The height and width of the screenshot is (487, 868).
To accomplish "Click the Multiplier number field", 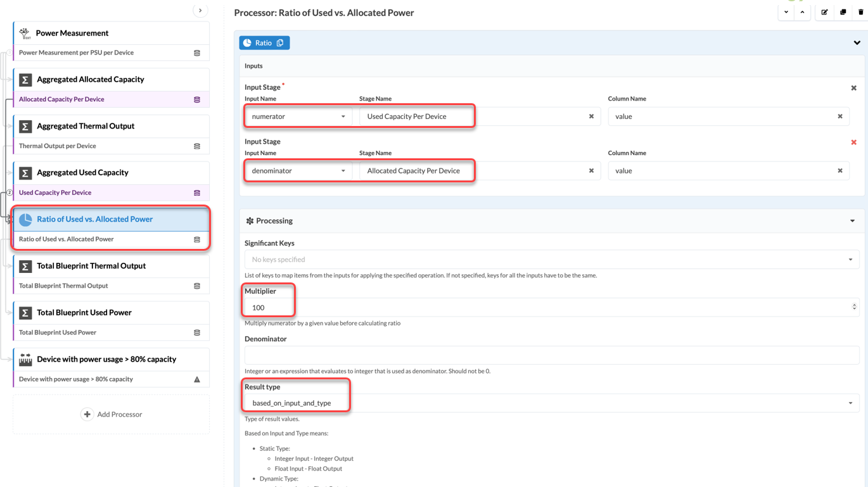I will 545,308.
